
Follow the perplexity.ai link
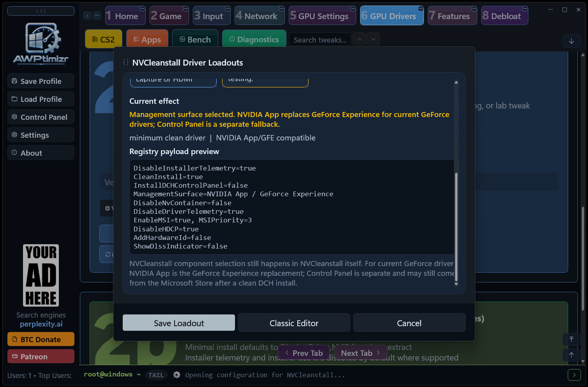tap(41, 324)
